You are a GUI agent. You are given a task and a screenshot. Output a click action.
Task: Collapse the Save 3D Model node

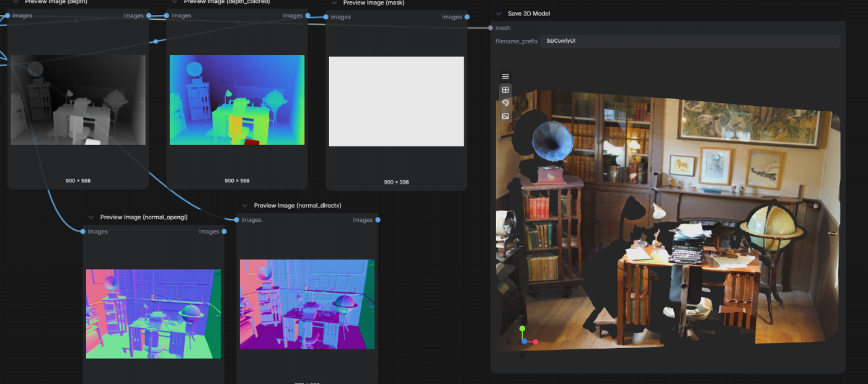[498, 14]
